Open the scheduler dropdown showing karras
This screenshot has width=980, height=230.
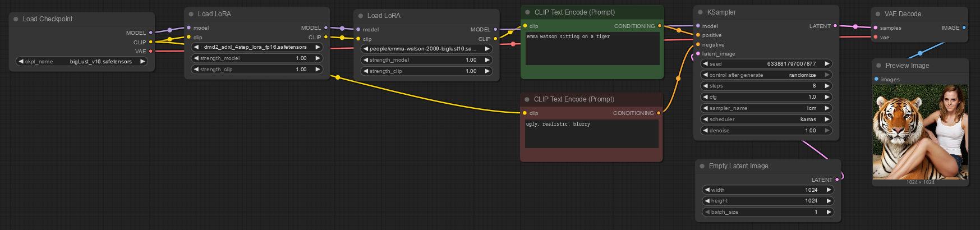pyautogui.click(x=766, y=119)
